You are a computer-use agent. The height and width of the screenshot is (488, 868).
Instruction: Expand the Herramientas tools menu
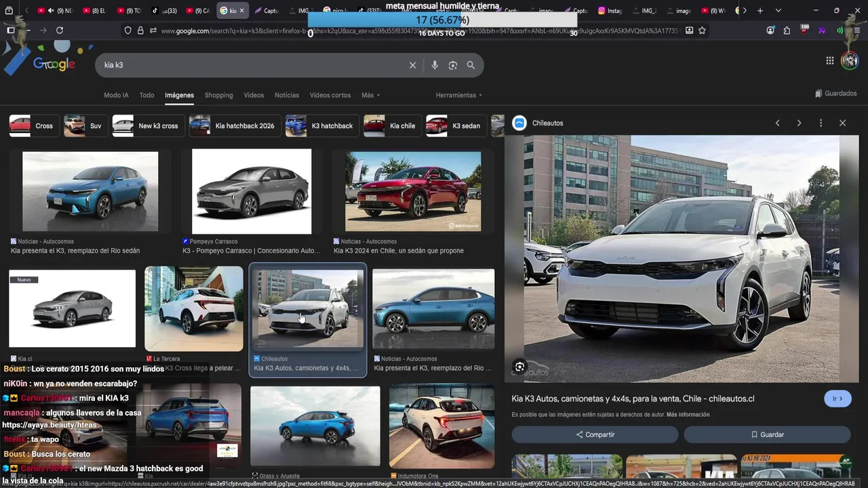[x=458, y=95]
